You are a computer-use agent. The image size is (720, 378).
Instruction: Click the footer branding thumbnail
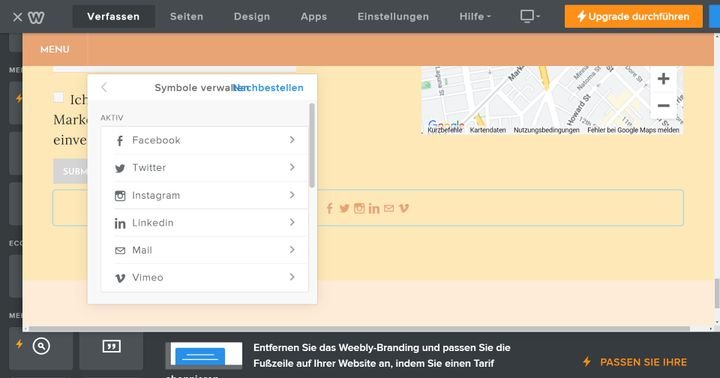[204, 355]
